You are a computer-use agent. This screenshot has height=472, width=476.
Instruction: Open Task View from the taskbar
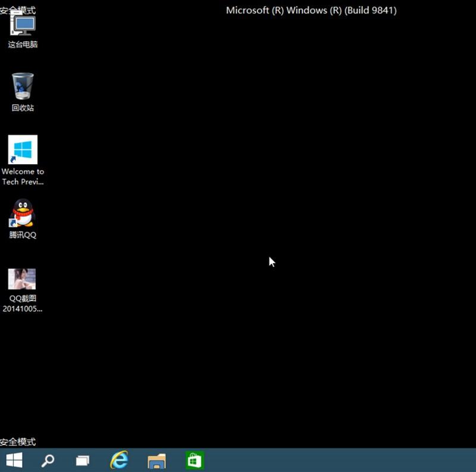click(x=83, y=460)
